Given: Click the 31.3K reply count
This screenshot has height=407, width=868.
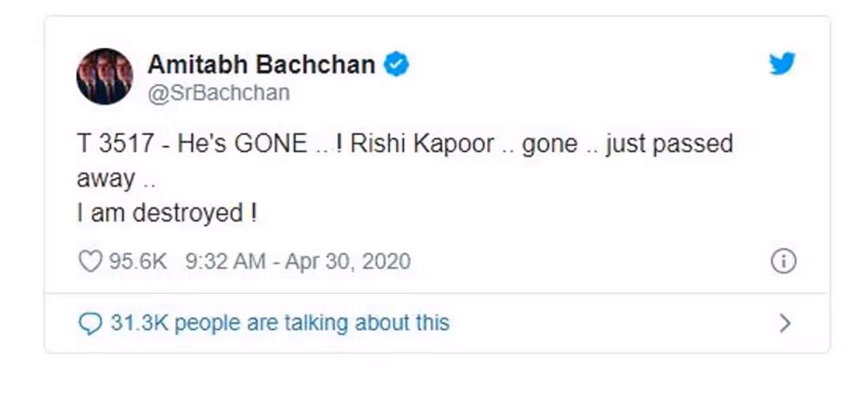Looking at the screenshot, I should click(x=140, y=324).
